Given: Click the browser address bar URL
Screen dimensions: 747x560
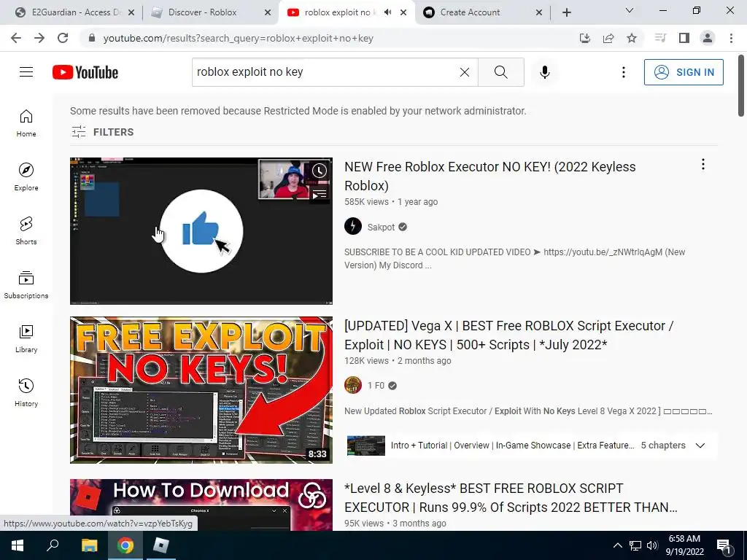Looking at the screenshot, I should (239, 38).
